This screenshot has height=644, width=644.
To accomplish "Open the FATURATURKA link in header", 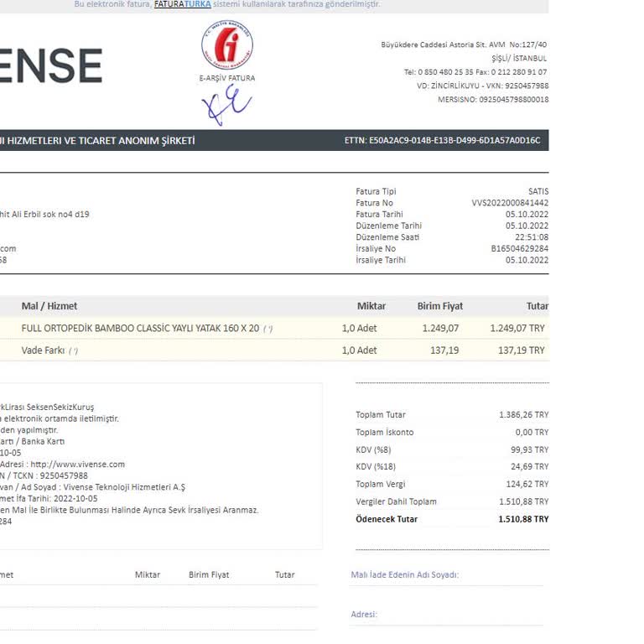I will 182,4.
